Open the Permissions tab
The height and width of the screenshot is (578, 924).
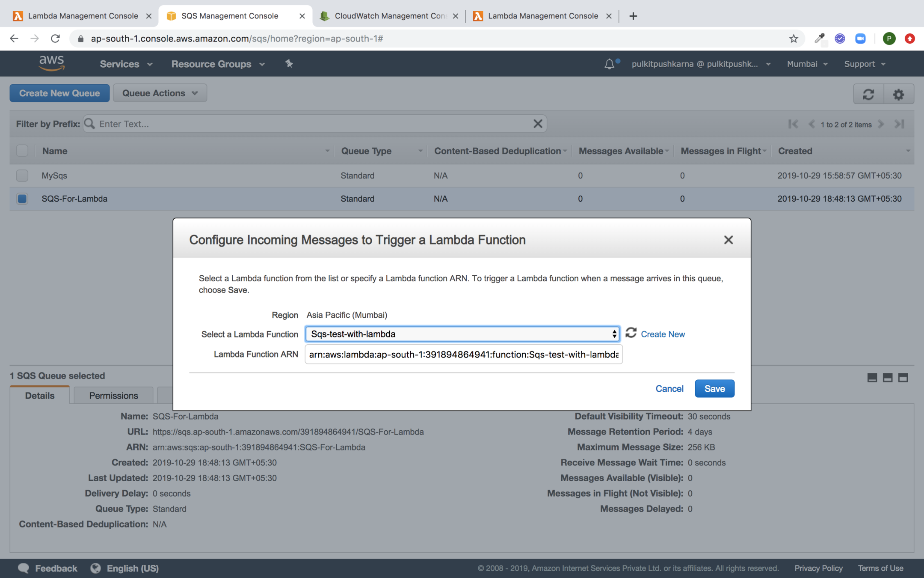(113, 396)
